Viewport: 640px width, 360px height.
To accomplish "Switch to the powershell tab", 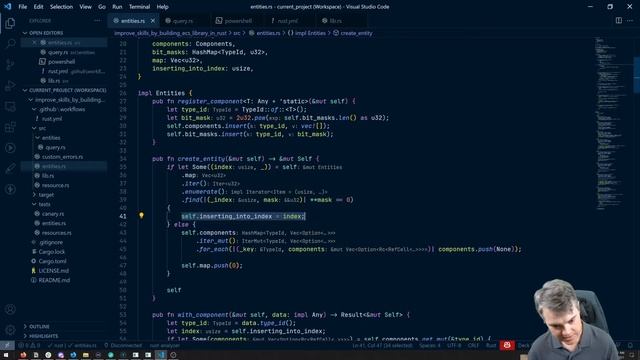I will tap(238, 20).
